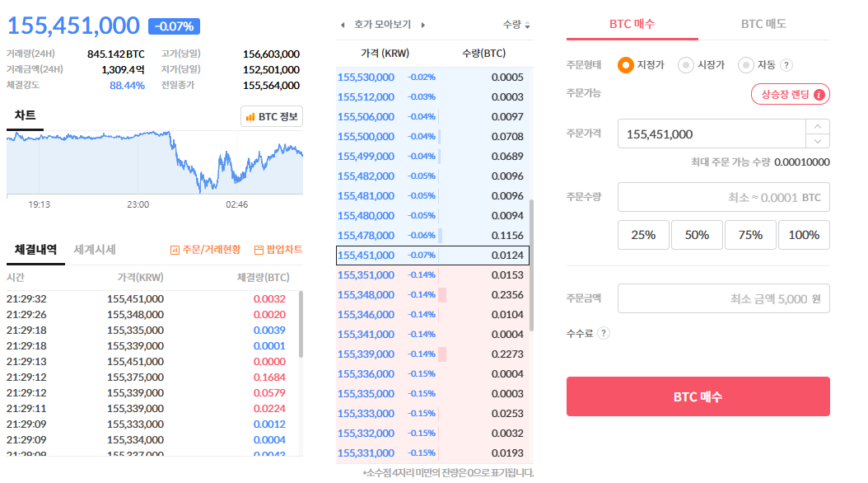The height and width of the screenshot is (483, 868).
Task: Click the -0.07% change badge
Action: pyautogui.click(x=174, y=26)
